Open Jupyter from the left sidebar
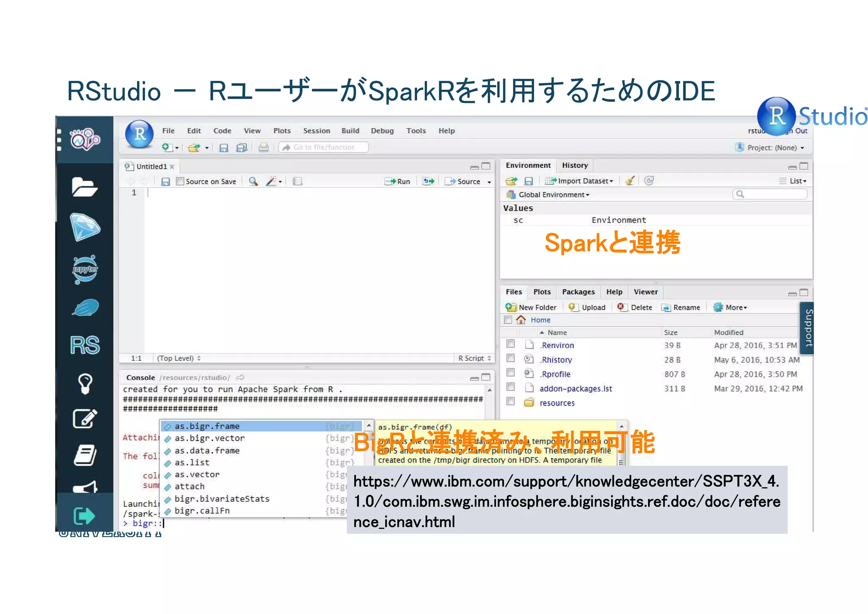 point(85,269)
